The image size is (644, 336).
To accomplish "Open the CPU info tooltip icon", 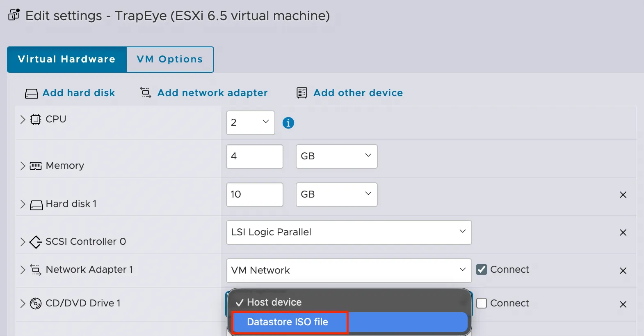I will [x=288, y=123].
